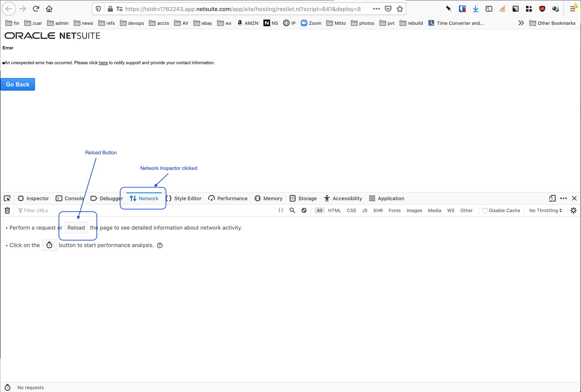Switch to the Style Editor tab
The height and width of the screenshot is (392, 581).
click(183, 198)
